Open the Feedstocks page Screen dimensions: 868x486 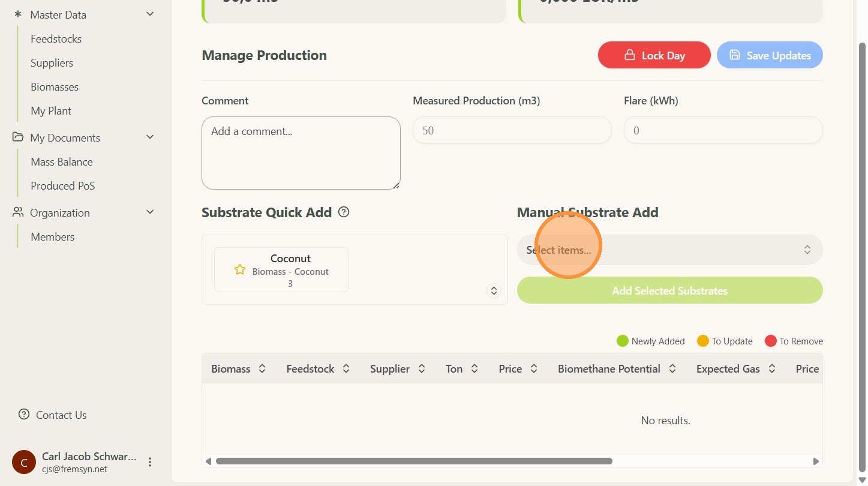pyautogui.click(x=56, y=39)
